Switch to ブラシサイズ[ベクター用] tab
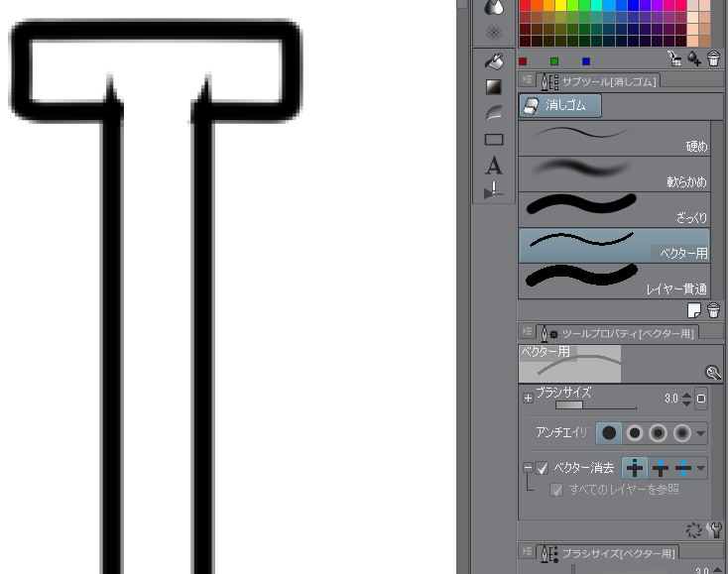 coord(607,552)
